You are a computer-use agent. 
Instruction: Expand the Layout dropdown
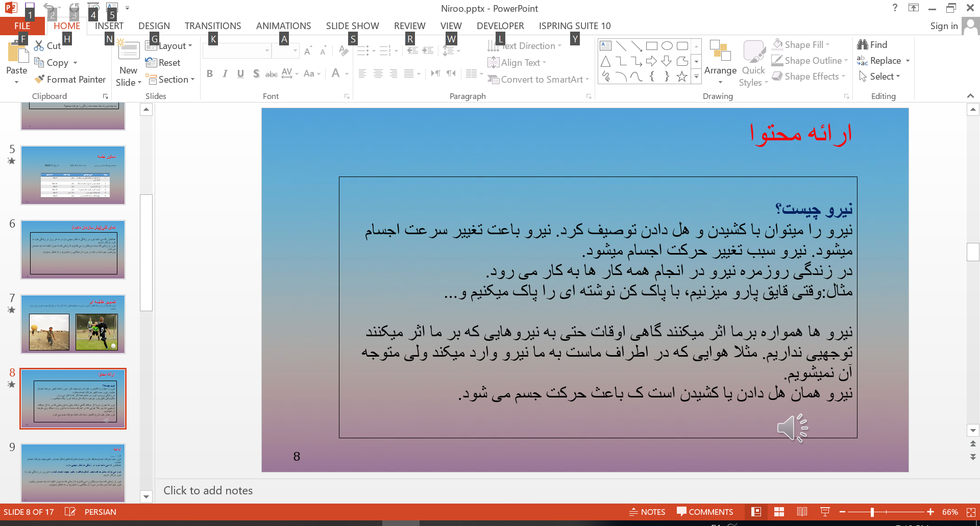(169, 46)
